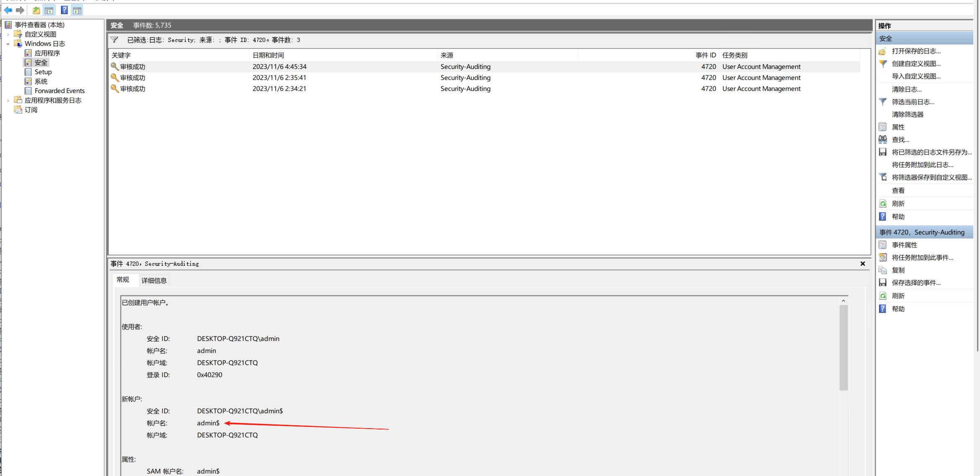Switch to the 详细信息 tab
Viewport: 980px width, 476px height.
point(154,281)
